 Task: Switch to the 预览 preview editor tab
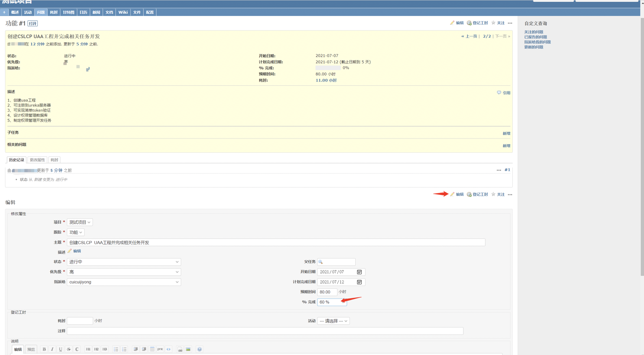(x=31, y=349)
